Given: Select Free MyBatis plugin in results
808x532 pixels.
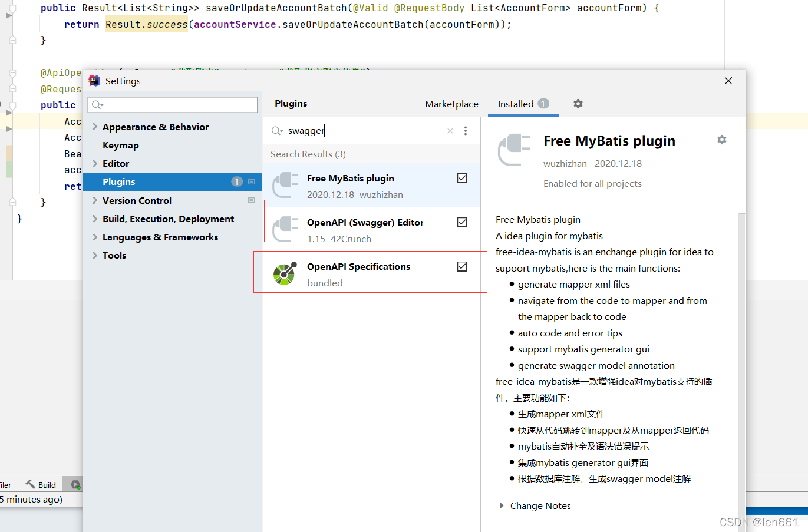Looking at the screenshot, I should coord(372,184).
